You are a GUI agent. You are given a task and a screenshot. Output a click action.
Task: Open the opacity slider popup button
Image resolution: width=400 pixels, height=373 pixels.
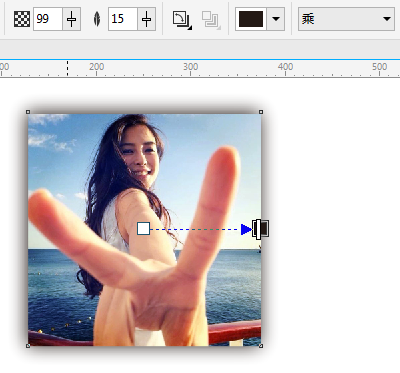(x=72, y=19)
